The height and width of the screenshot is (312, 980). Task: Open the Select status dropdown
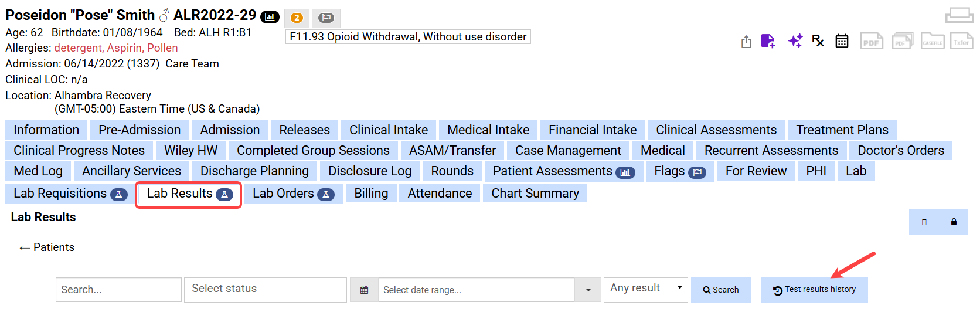[x=265, y=289]
